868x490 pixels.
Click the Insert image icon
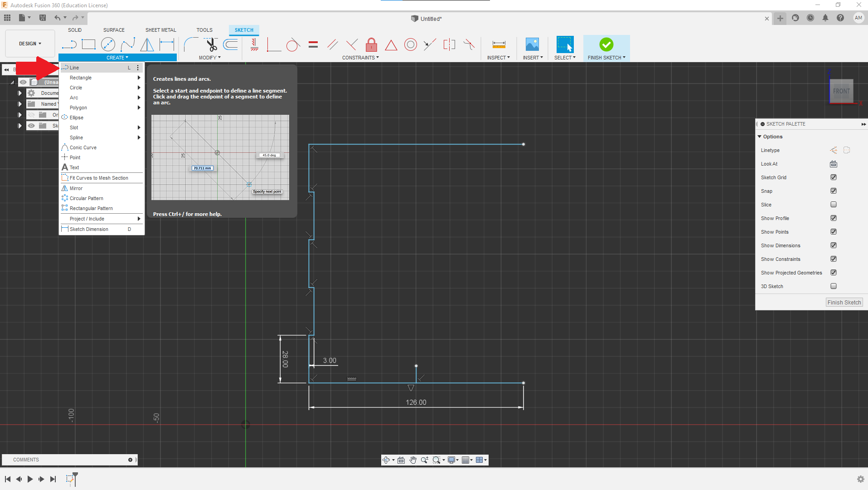click(x=532, y=44)
